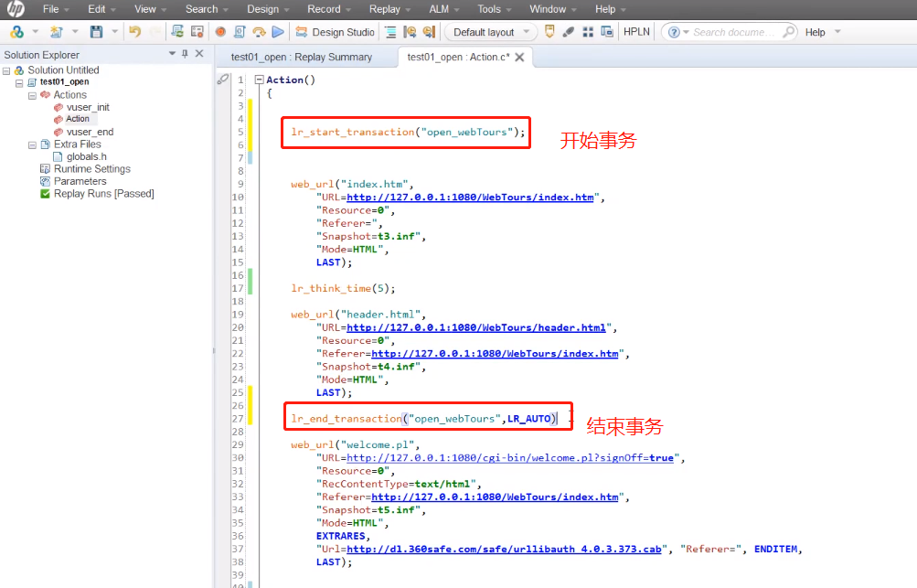The image size is (917, 588).
Task: Close the Solution Explorer panel
Action: [x=199, y=54]
